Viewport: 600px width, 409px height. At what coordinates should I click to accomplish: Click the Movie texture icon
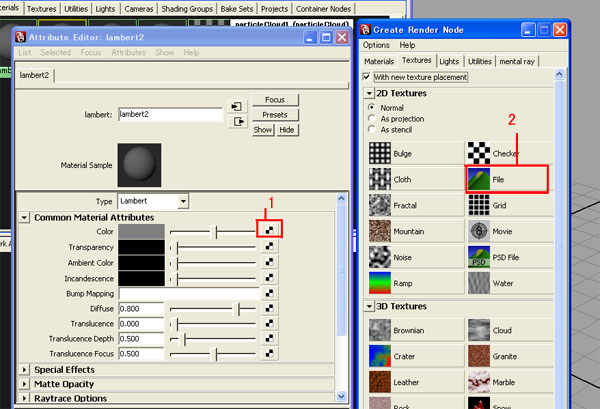480,230
